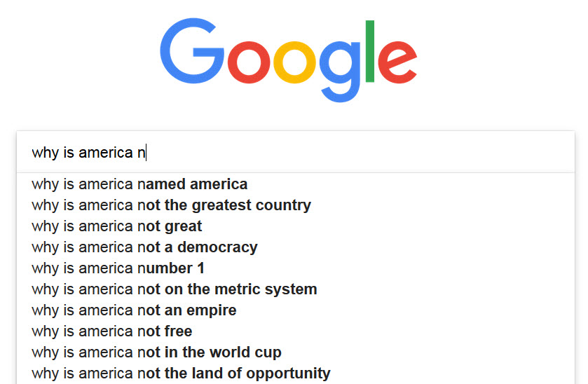Choose the 'why is america not free' suggestion
The height and width of the screenshot is (384, 588).
point(296,331)
